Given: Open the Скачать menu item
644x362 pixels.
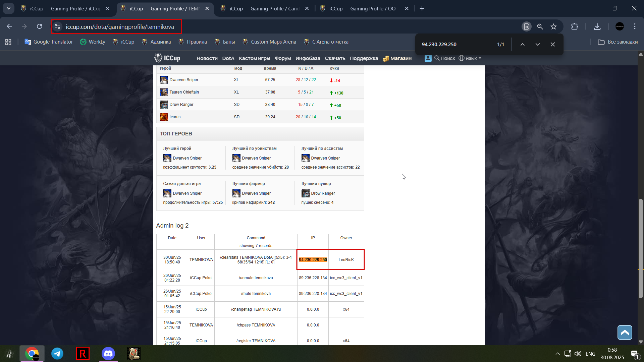Looking at the screenshot, I should 335,58.
